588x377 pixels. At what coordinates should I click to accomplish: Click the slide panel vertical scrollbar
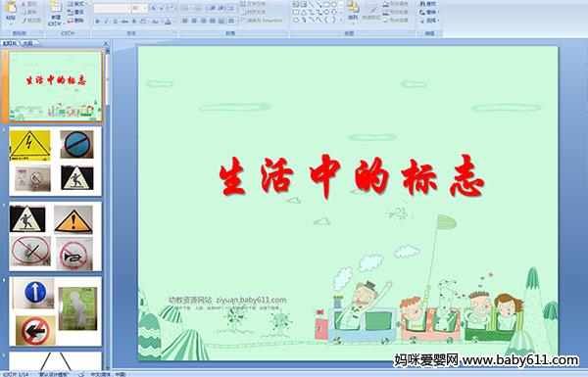pos(108,210)
